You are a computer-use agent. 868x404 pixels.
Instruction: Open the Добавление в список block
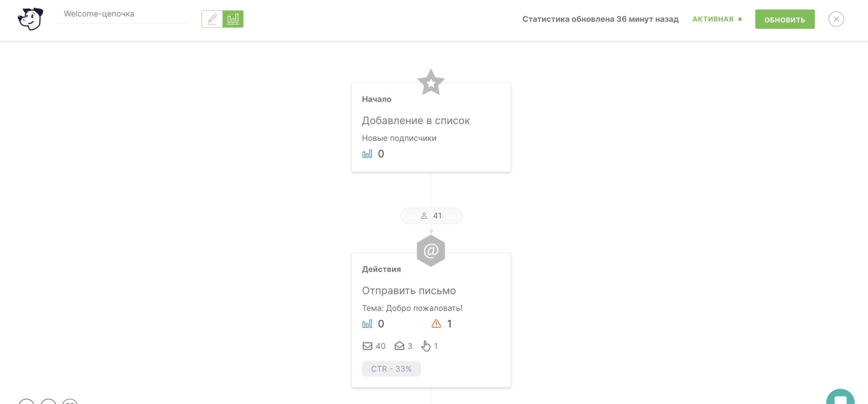(416, 120)
